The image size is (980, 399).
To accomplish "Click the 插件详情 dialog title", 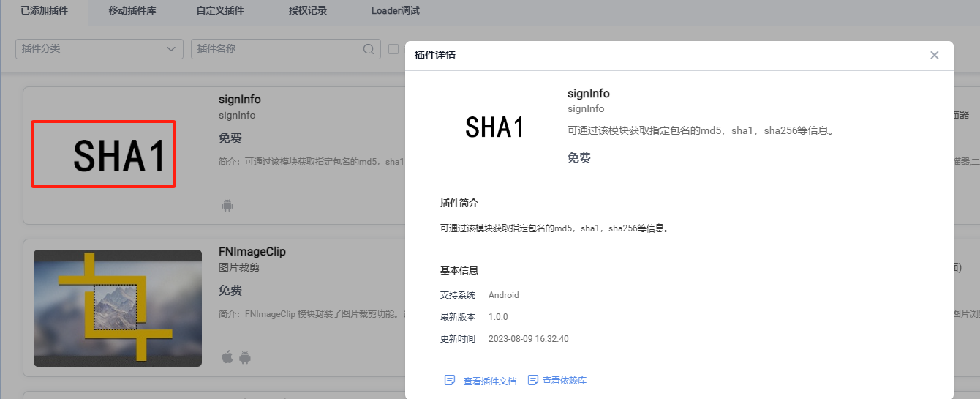I will [435, 55].
